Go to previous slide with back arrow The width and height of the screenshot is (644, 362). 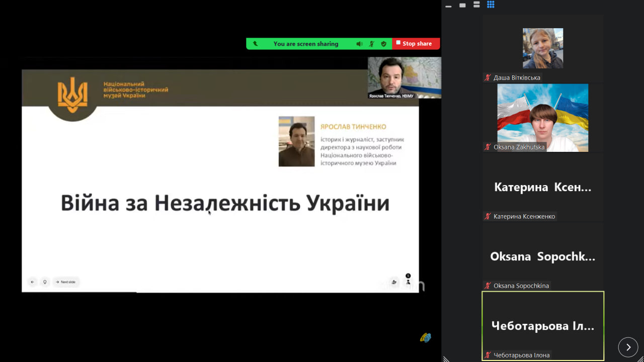click(x=33, y=282)
